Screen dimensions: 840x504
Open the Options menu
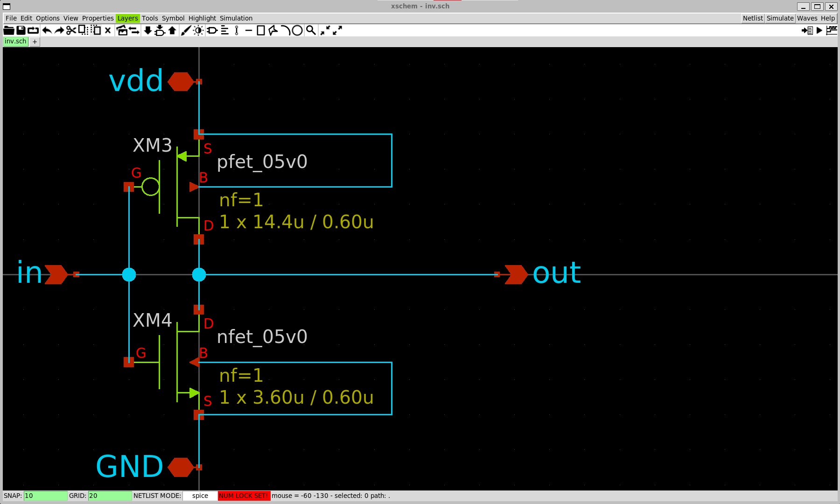point(48,18)
